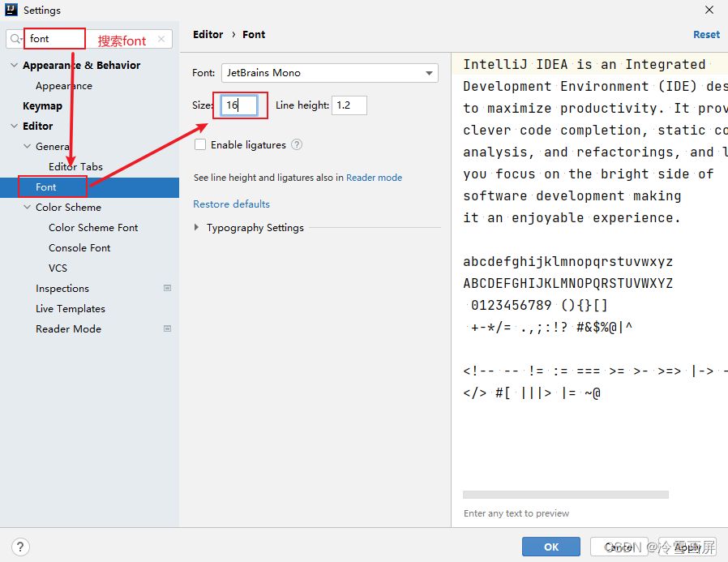The width and height of the screenshot is (728, 562).
Task: Select Appearance in the settings tree
Action: (64, 85)
